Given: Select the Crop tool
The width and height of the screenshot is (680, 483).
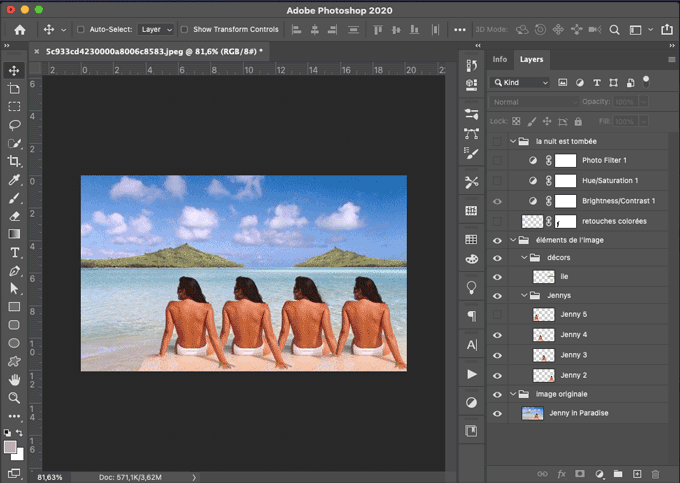Looking at the screenshot, I should click(x=14, y=161).
